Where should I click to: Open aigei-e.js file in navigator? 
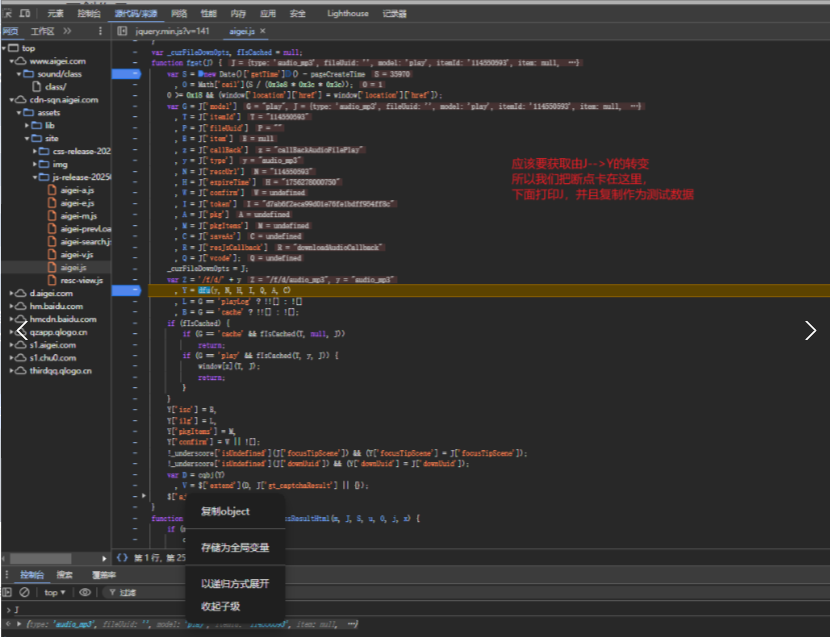coord(77,203)
